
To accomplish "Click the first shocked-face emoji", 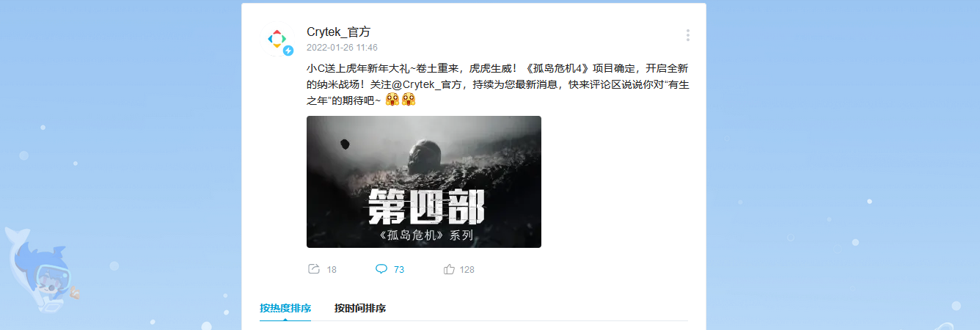I will [392, 100].
